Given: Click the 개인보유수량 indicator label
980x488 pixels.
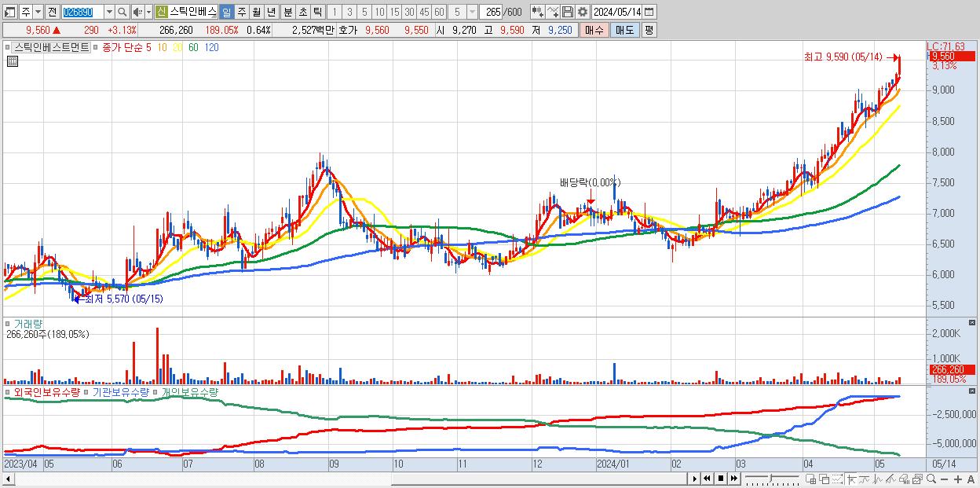Looking at the screenshot, I should pyautogui.click(x=190, y=391).
